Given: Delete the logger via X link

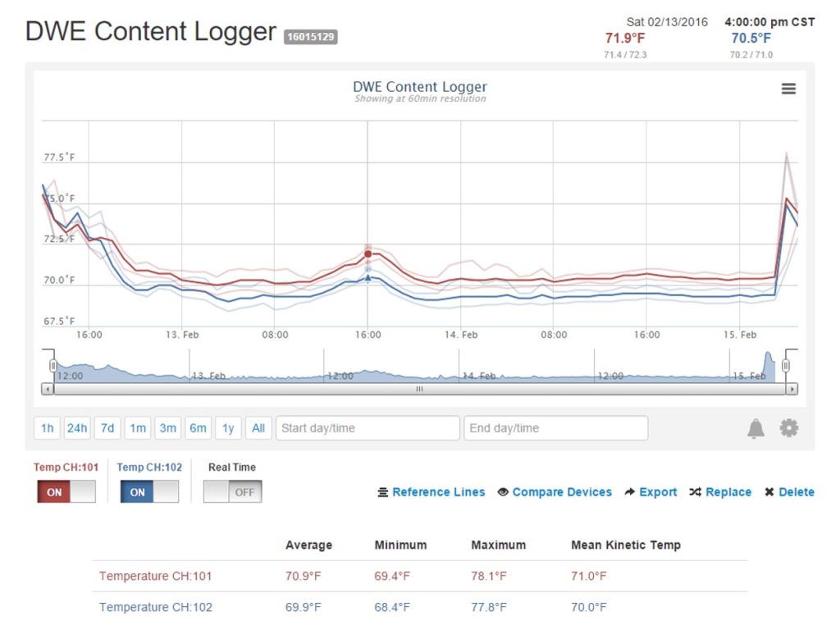Looking at the screenshot, I should tap(789, 492).
